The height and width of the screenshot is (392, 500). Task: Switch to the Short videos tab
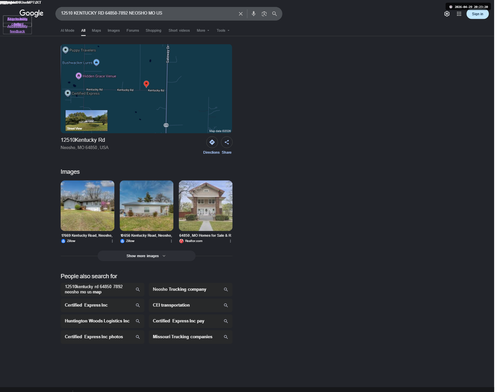click(179, 30)
